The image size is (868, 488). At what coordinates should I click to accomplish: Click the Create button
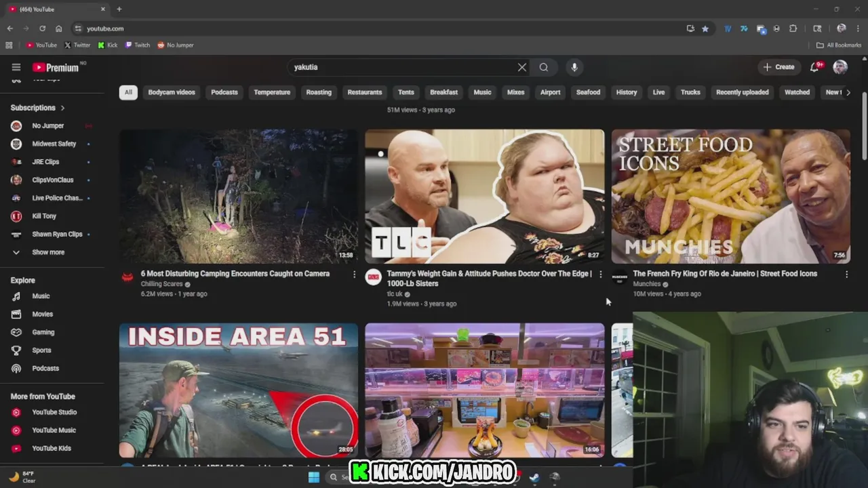coord(778,67)
